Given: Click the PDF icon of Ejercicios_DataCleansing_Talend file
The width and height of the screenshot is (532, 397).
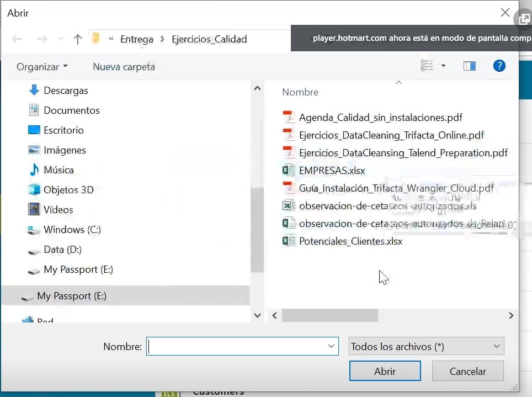Looking at the screenshot, I should coord(289,152).
